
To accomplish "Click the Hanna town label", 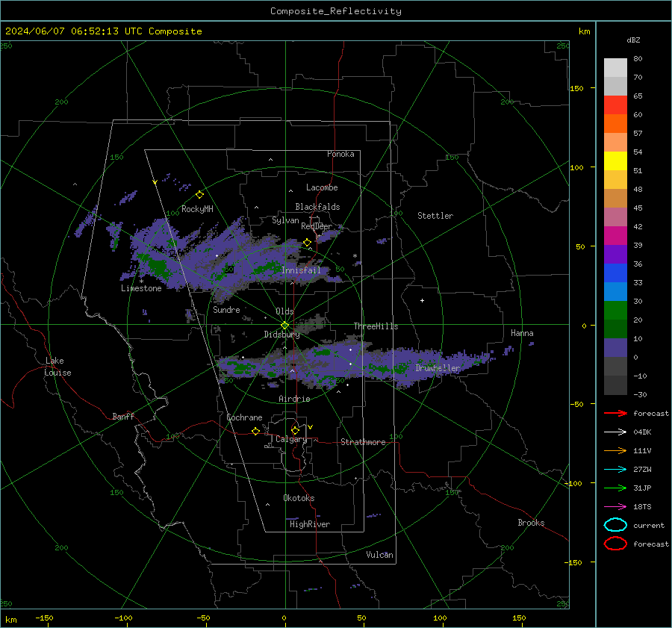I will (x=522, y=333).
